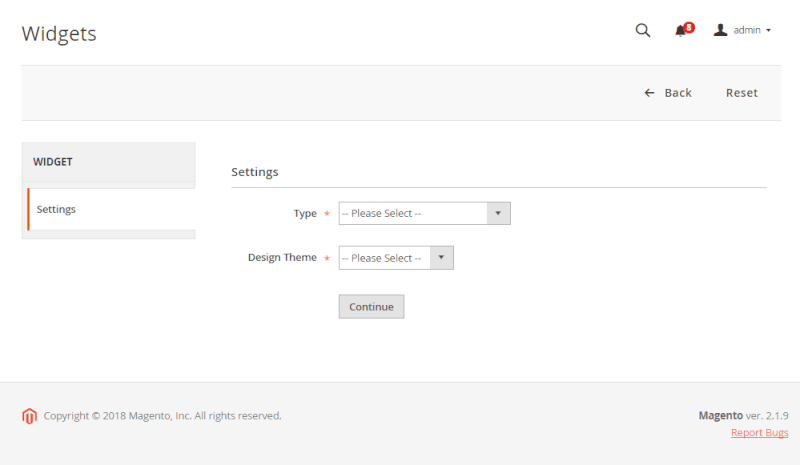Go back using the Back button

(668, 93)
